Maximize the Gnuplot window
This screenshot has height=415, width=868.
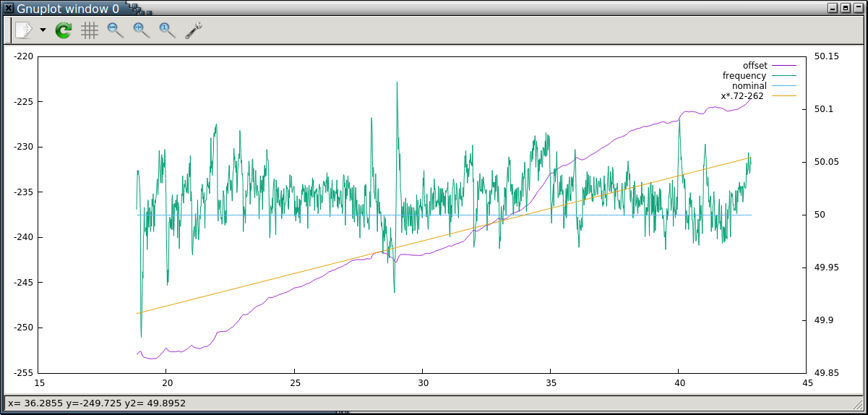[x=846, y=8]
